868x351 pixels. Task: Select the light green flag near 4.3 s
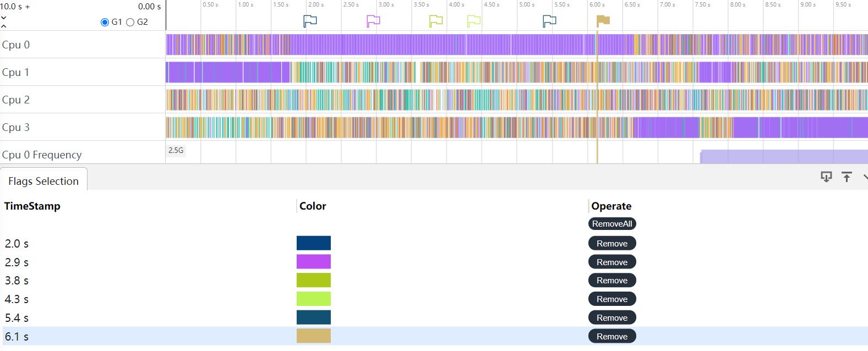click(473, 21)
